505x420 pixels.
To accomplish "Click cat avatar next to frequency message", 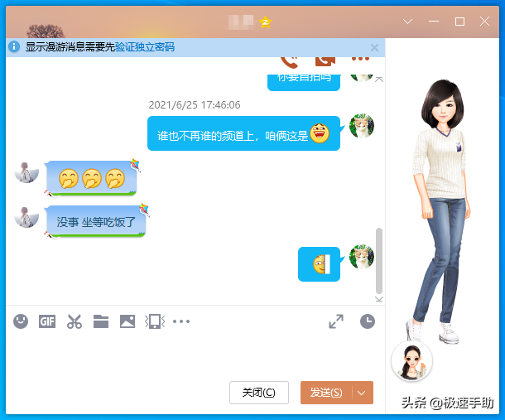I will click(x=362, y=125).
